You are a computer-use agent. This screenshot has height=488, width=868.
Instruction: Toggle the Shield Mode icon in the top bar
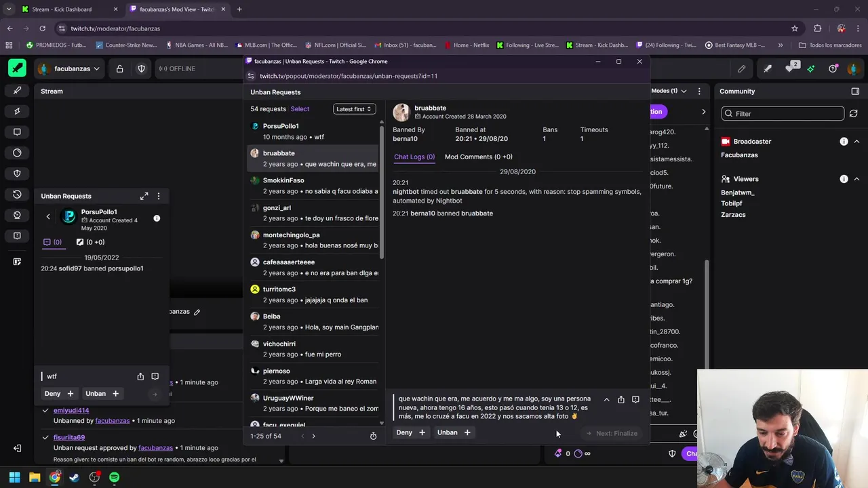click(x=141, y=68)
